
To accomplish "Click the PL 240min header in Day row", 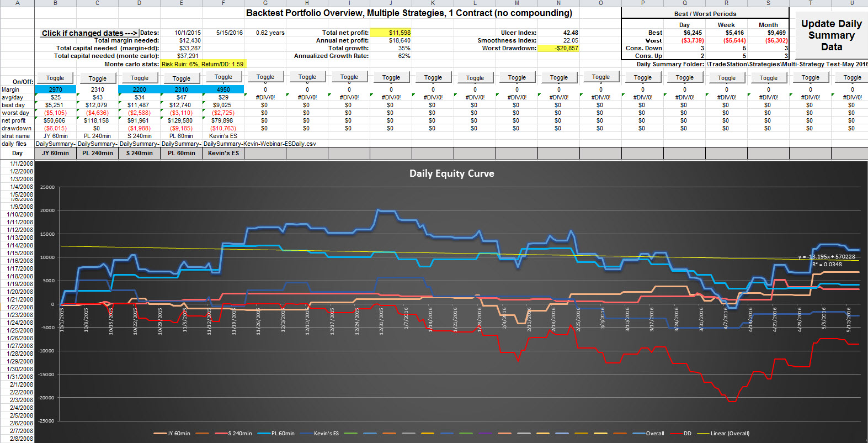I will [98, 153].
